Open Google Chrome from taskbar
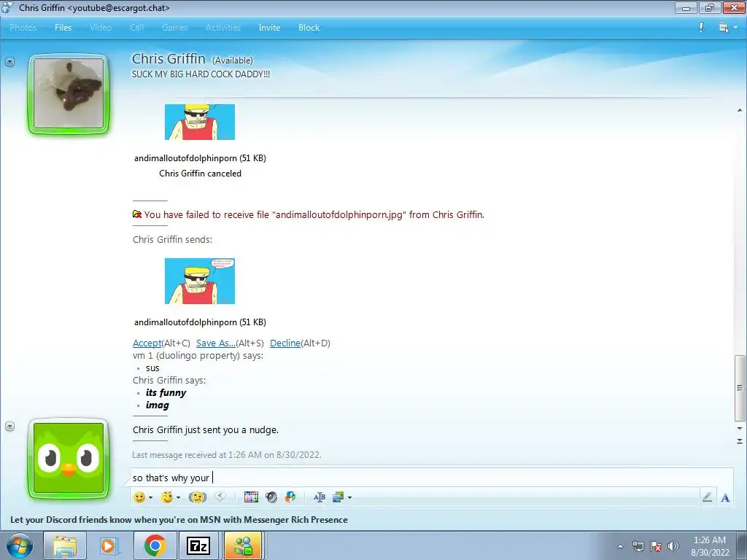This screenshot has width=747, height=560. tap(155, 545)
